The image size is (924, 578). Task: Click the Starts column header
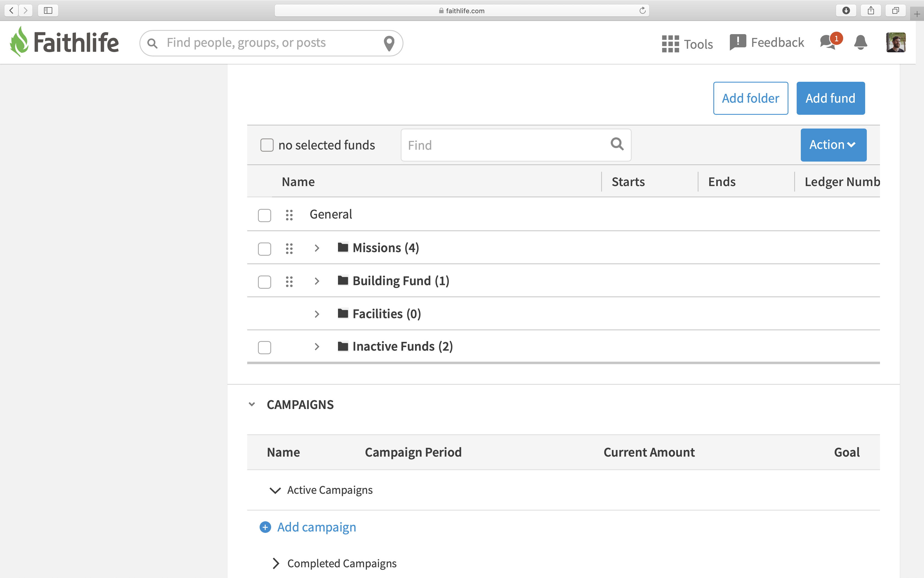point(628,182)
